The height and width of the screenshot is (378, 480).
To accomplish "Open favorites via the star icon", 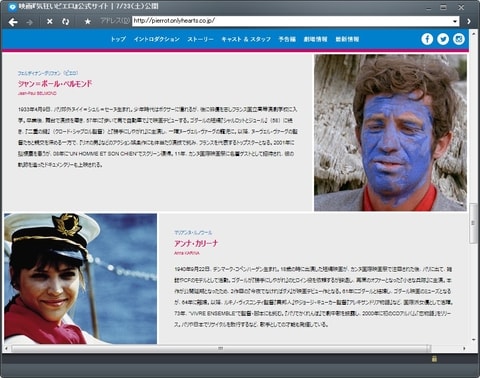I will click(88, 22).
